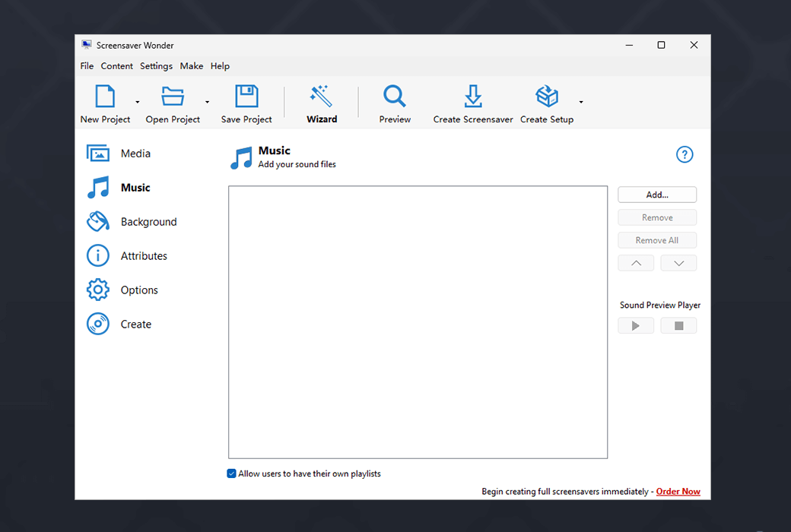
Task: Open the Content menu
Action: click(x=116, y=66)
